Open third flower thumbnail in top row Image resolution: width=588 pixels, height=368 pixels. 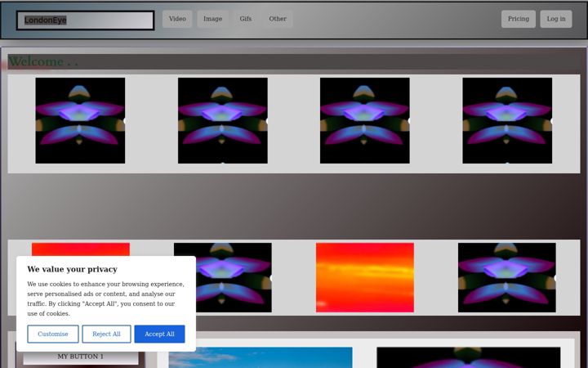pos(365,120)
